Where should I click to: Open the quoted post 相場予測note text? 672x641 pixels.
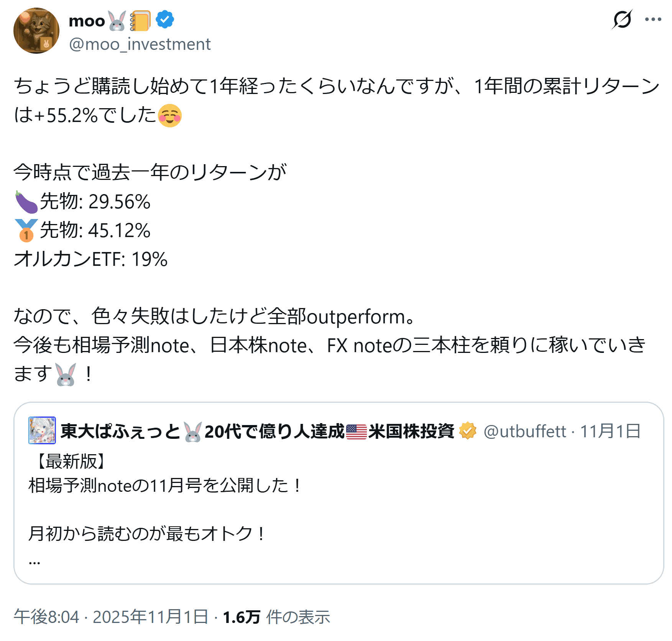165,486
